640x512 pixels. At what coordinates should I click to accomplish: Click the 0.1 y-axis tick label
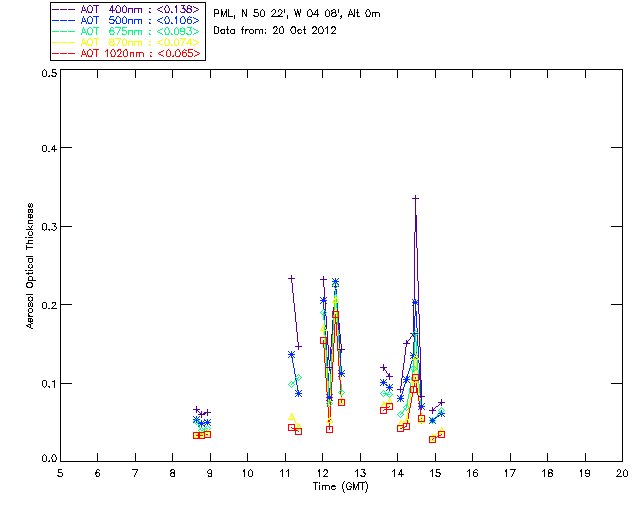tap(49, 383)
